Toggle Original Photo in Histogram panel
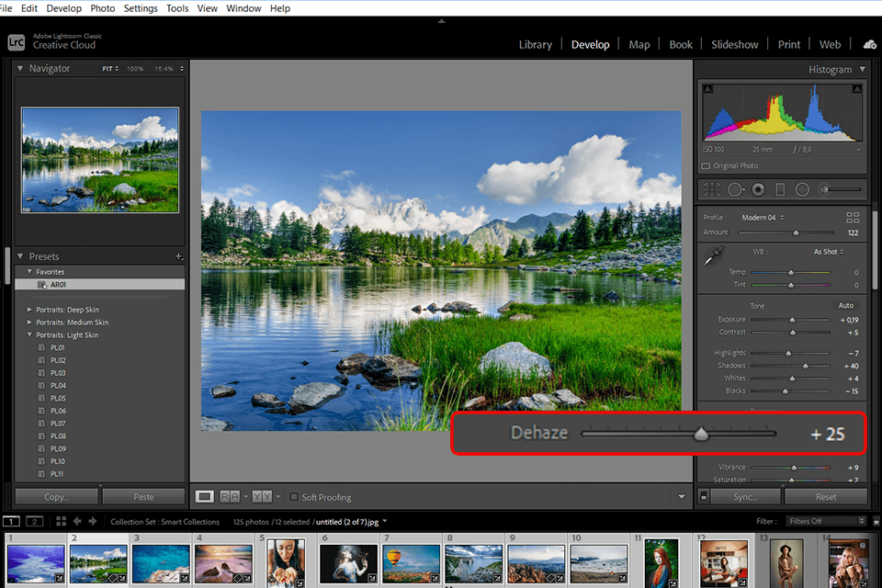The width and height of the screenshot is (882, 588). [x=706, y=166]
